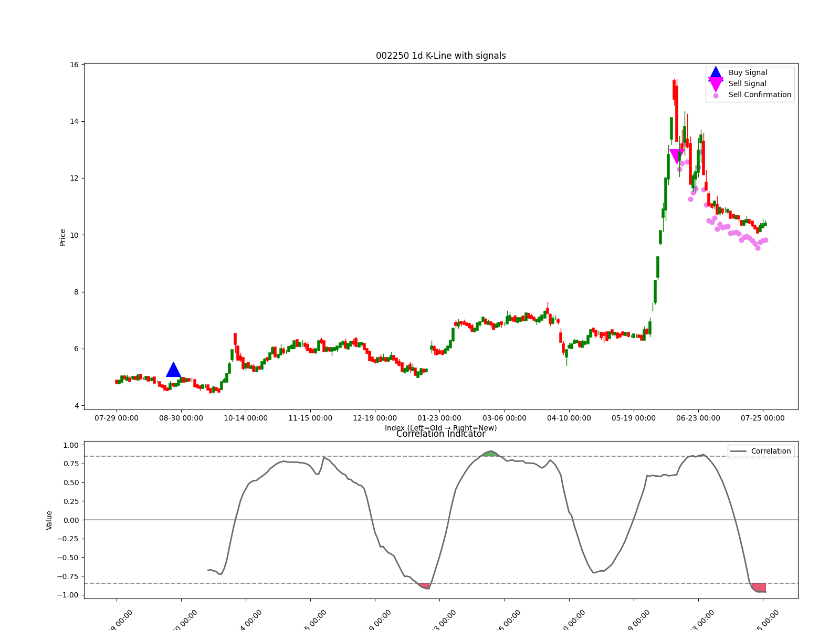Click the red shaded correlation area at far right

point(759,587)
